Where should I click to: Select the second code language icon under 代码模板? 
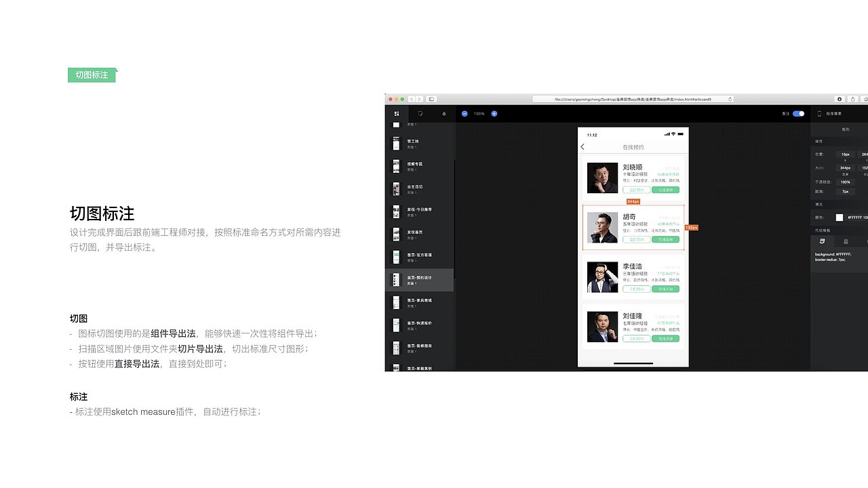(846, 241)
